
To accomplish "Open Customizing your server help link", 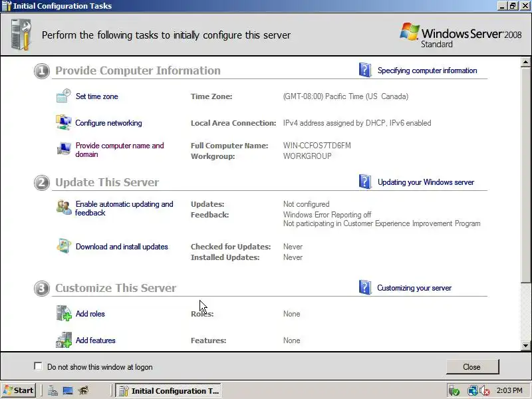I will [414, 288].
